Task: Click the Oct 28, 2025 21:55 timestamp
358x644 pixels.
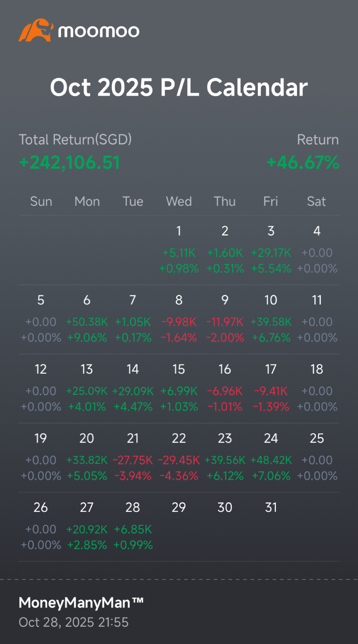Action: (74, 622)
